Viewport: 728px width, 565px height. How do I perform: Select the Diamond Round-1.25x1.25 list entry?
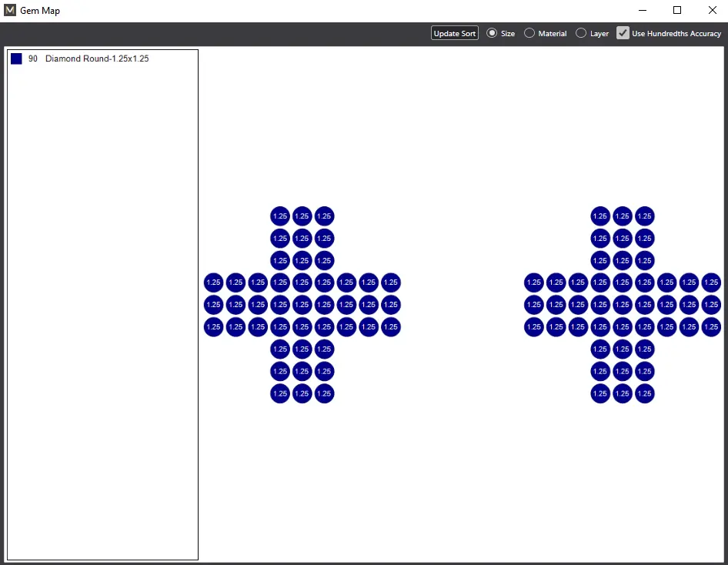[97, 59]
